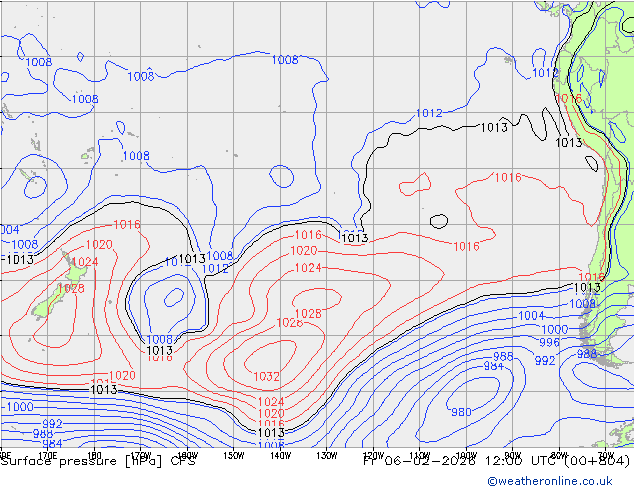634x490 pixels.
Task: Click the black 1013 label at the bottom center
Action: (271, 433)
